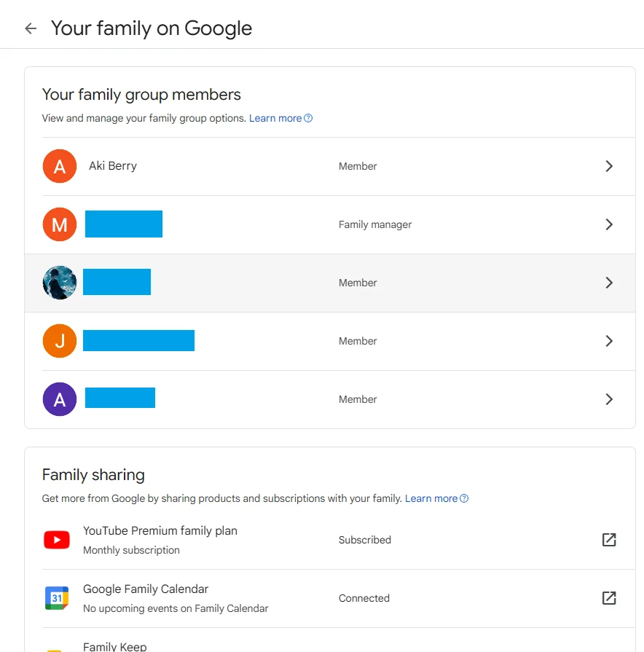Open chevron on the purple A member row
This screenshot has width=644, height=652.
pos(609,399)
